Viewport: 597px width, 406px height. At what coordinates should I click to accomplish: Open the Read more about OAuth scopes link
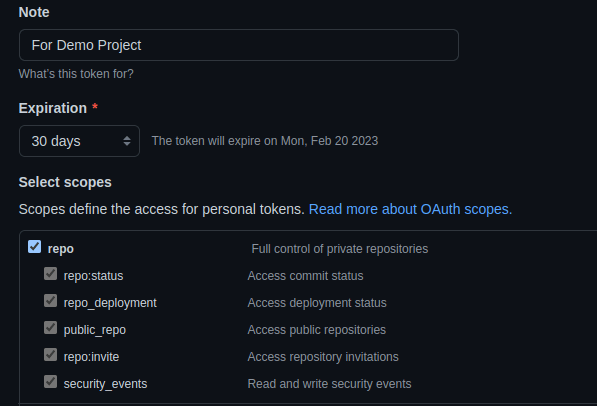click(x=410, y=209)
